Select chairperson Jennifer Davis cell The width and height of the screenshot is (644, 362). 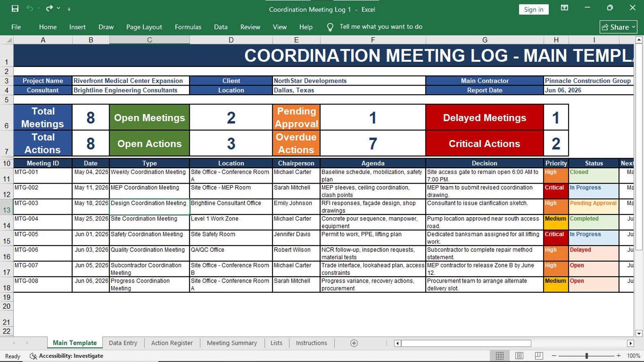(296, 238)
